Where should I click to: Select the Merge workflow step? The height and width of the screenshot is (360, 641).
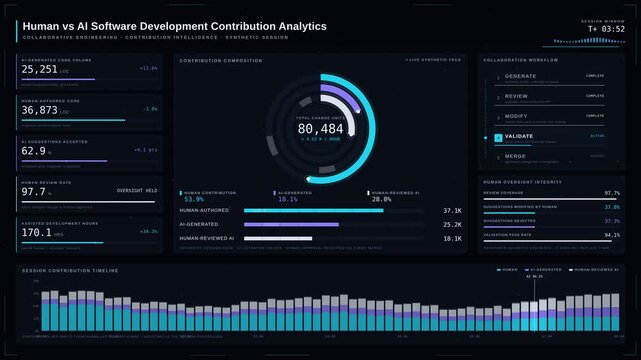click(549, 159)
